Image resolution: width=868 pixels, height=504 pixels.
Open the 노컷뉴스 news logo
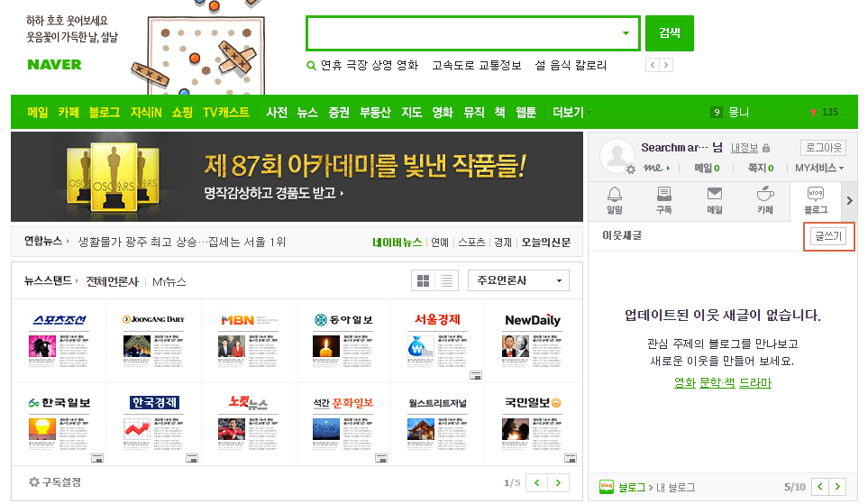coord(249,403)
